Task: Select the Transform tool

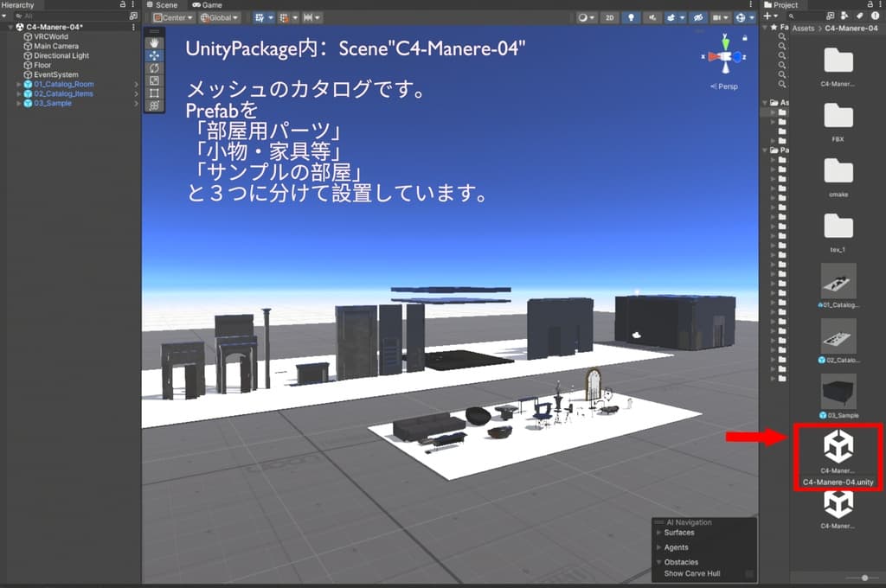Action: click(x=154, y=105)
